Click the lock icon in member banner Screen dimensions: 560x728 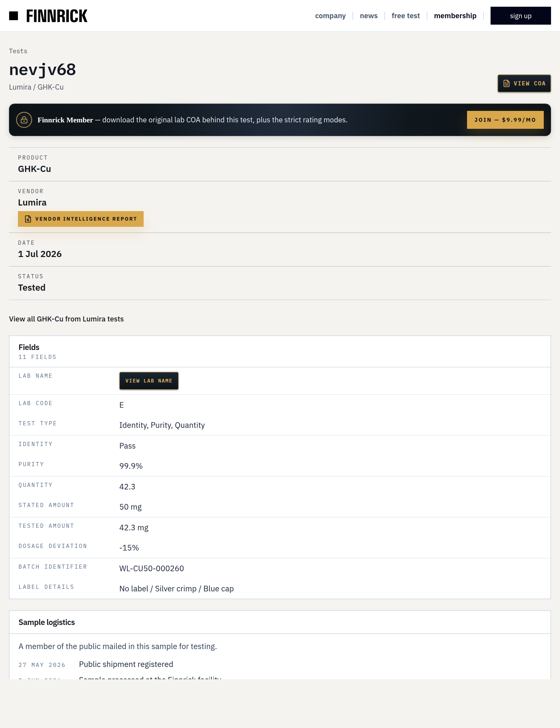pyautogui.click(x=24, y=120)
